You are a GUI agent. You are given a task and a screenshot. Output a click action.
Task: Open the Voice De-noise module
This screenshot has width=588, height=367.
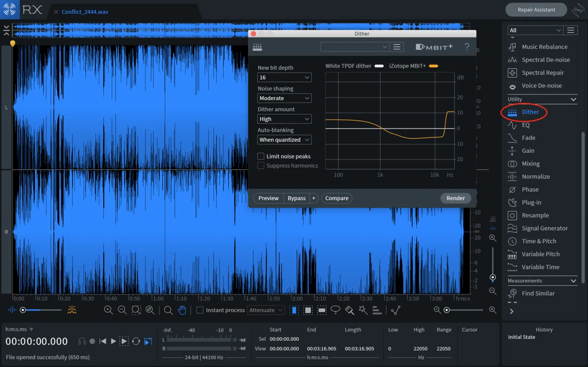pyautogui.click(x=535, y=85)
